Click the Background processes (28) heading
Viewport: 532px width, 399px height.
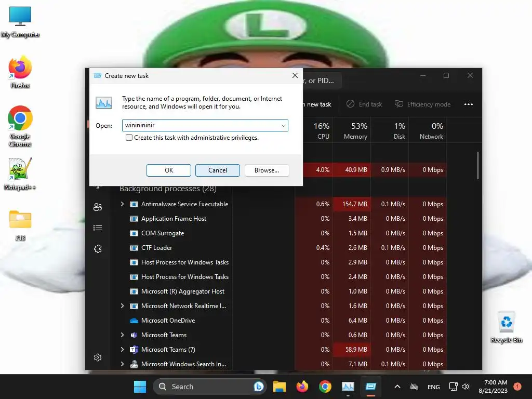(168, 189)
